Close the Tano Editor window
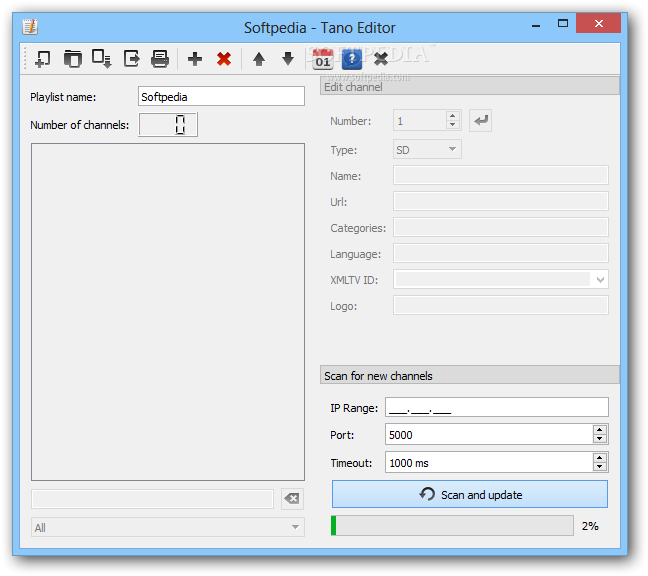The height and width of the screenshot is (576, 648). click(x=598, y=24)
